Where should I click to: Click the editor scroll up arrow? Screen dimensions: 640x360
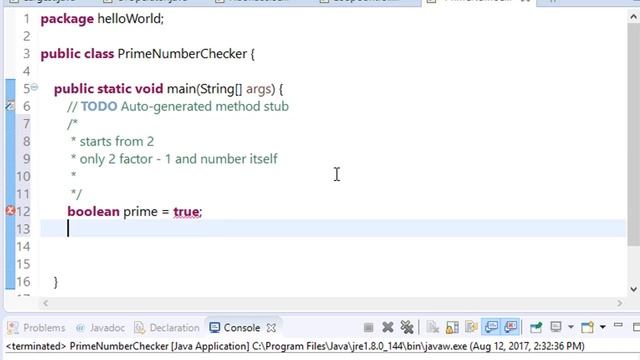(633, 17)
